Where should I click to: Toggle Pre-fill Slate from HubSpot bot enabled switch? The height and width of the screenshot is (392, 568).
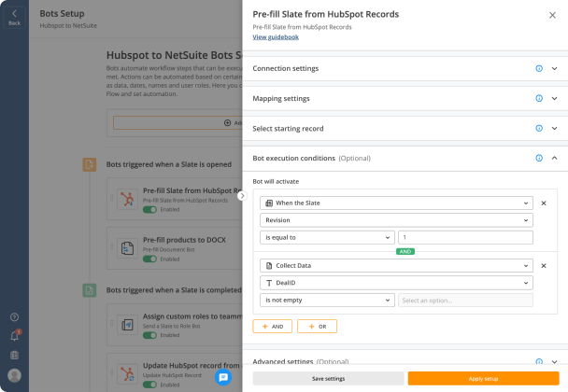[x=149, y=210]
